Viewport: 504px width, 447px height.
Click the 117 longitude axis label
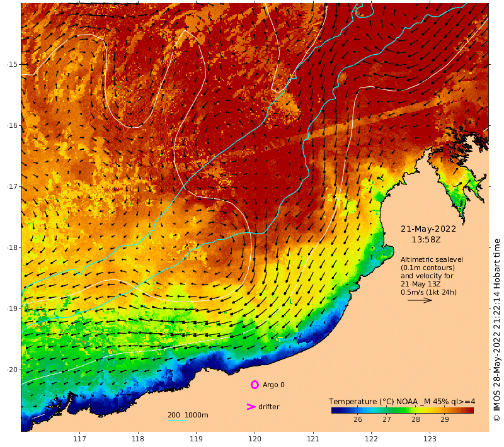point(79,439)
